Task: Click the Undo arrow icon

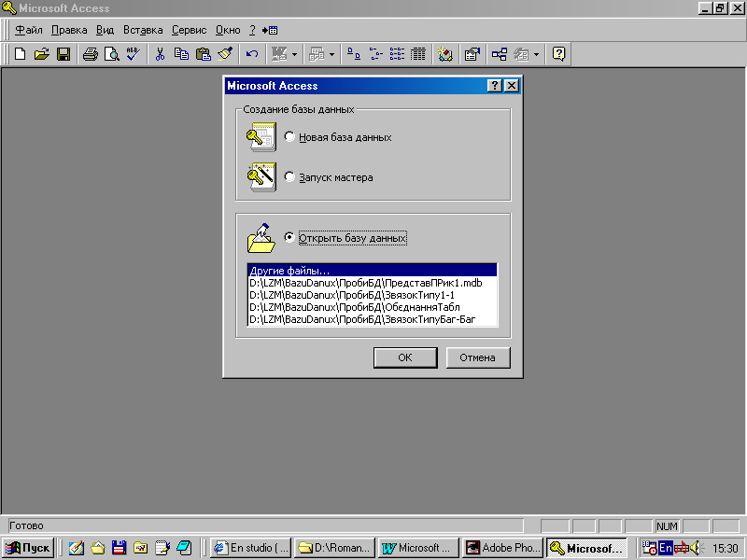Action: (x=252, y=54)
